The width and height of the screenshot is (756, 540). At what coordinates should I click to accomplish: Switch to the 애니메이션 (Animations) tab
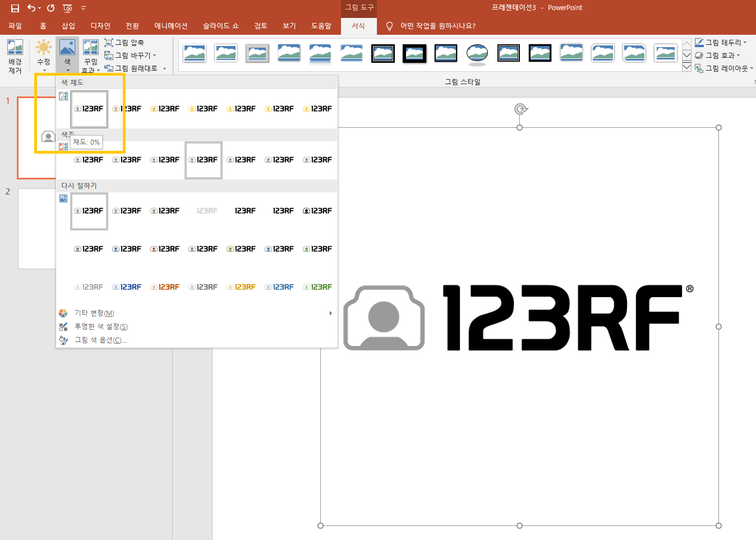[x=171, y=26]
